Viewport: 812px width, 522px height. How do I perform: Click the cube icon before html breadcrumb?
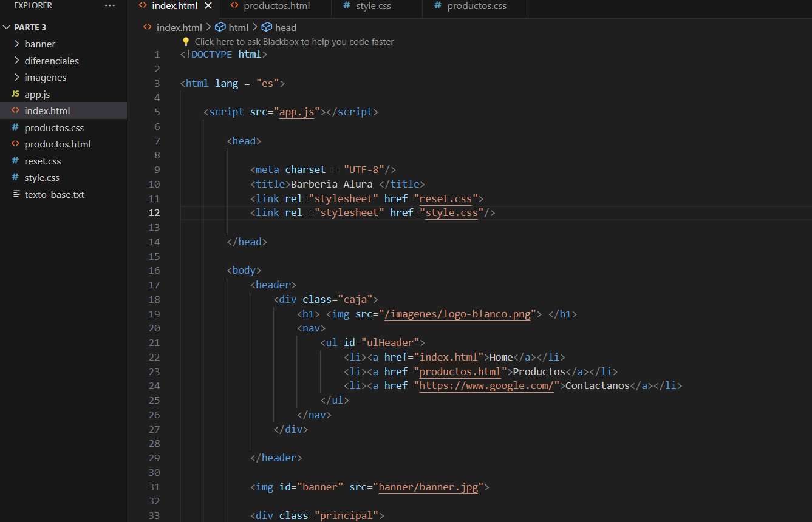220,27
